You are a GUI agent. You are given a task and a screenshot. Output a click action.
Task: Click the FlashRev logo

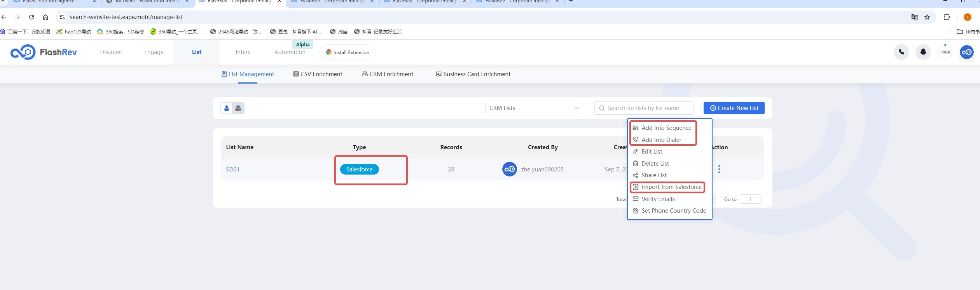point(44,52)
